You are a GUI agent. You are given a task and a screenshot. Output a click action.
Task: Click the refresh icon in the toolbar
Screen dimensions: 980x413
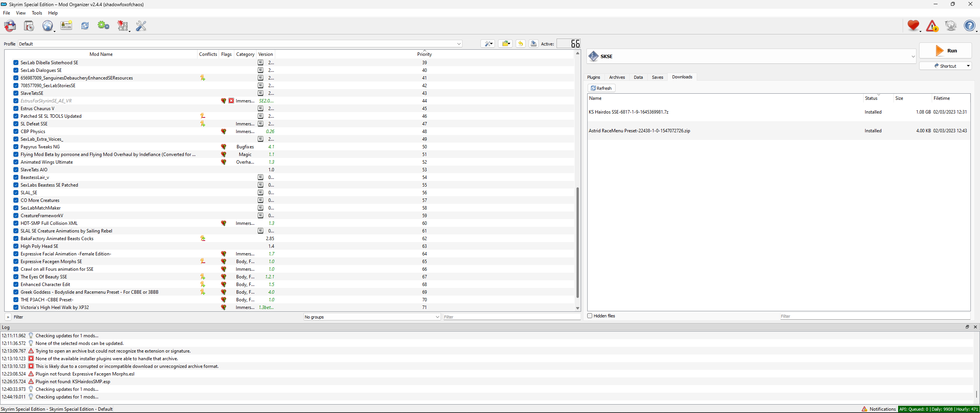click(84, 26)
